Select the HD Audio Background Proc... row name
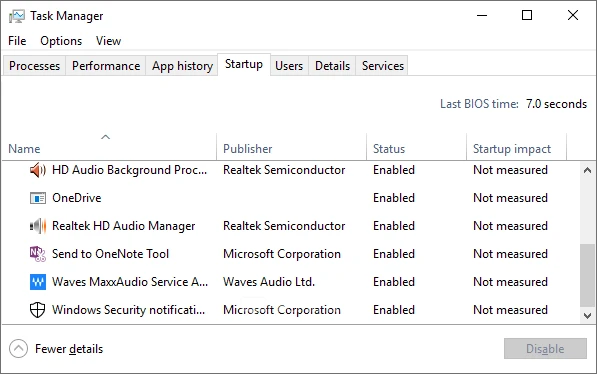Viewport: 597px width, 374px height. point(129,170)
